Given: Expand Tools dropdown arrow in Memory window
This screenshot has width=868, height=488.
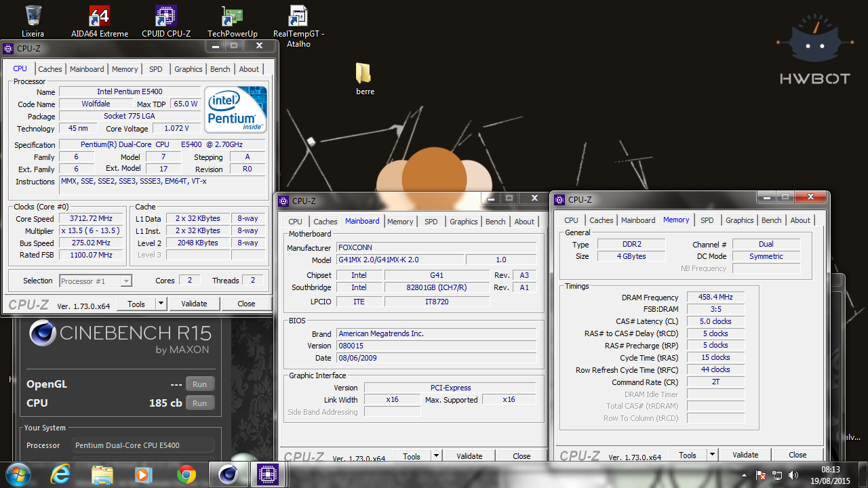Looking at the screenshot, I should coord(712,455).
